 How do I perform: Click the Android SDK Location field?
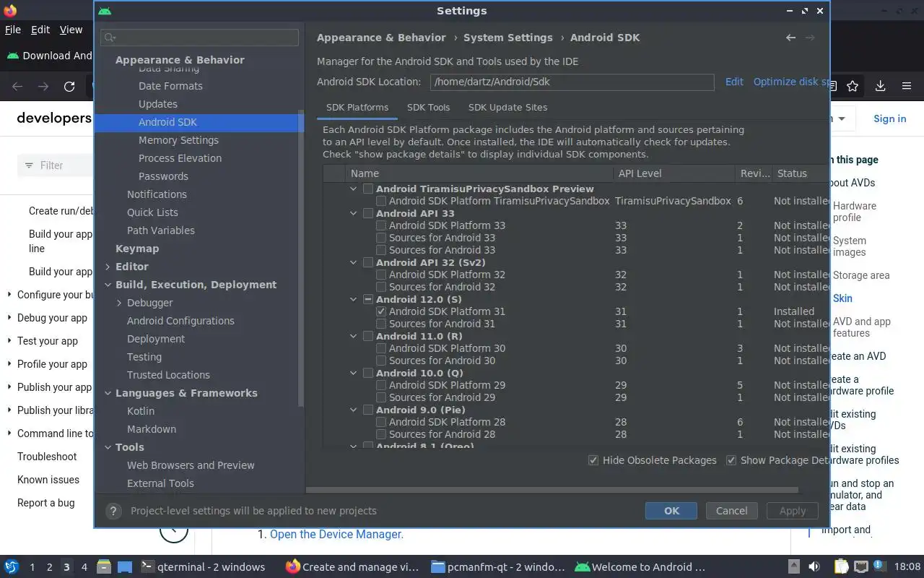click(572, 82)
